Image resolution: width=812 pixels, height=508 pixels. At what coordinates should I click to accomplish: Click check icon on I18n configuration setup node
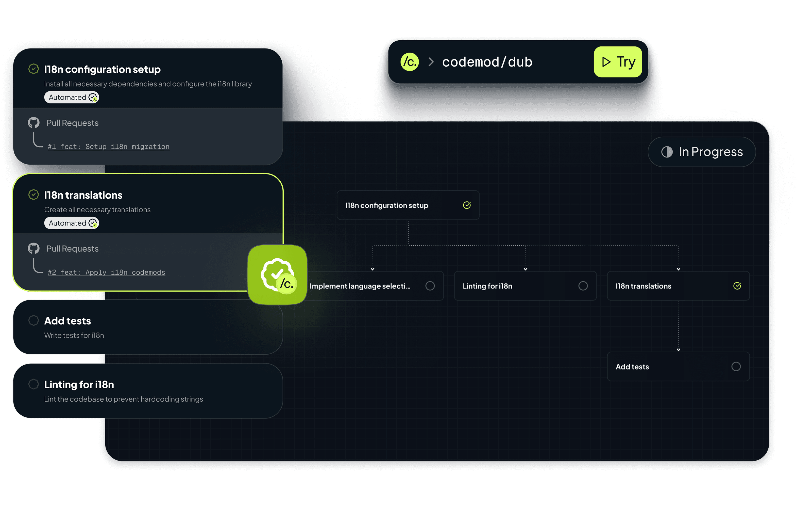click(467, 205)
